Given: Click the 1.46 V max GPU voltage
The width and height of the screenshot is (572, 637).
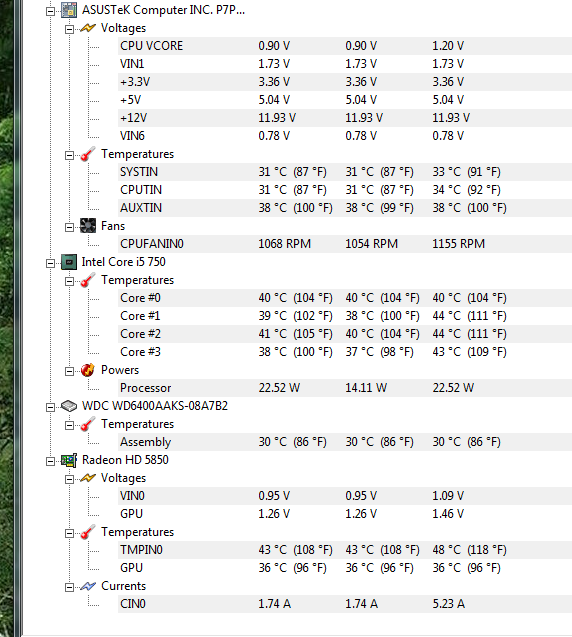Looking at the screenshot, I should (x=448, y=514).
